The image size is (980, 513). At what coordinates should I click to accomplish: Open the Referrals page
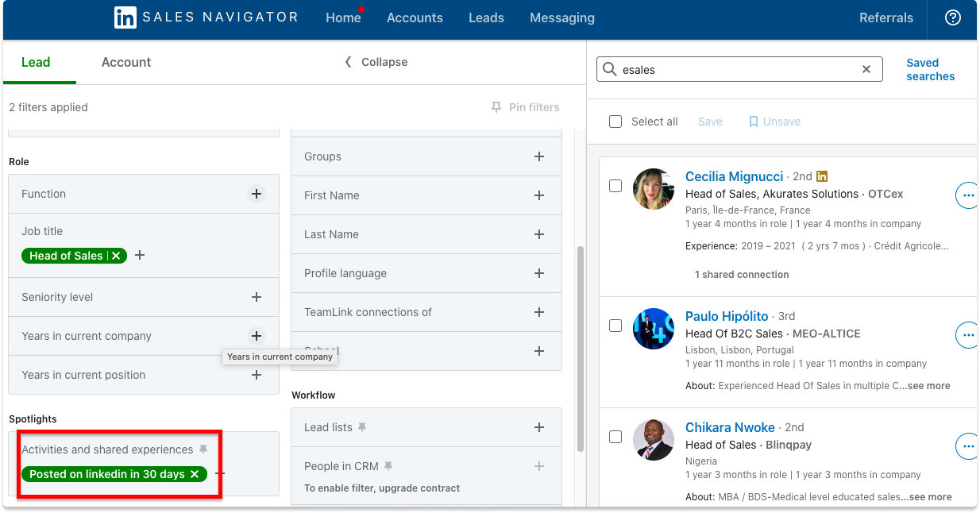pos(886,17)
